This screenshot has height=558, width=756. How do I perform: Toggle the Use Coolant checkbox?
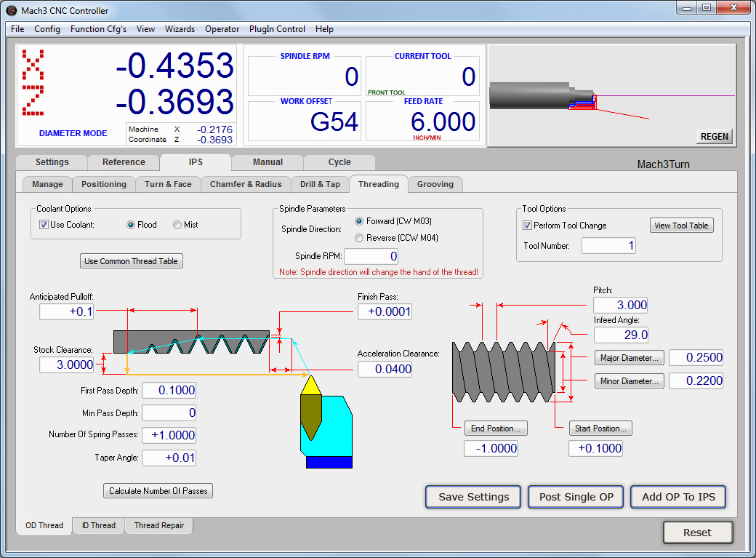tap(44, 225)
